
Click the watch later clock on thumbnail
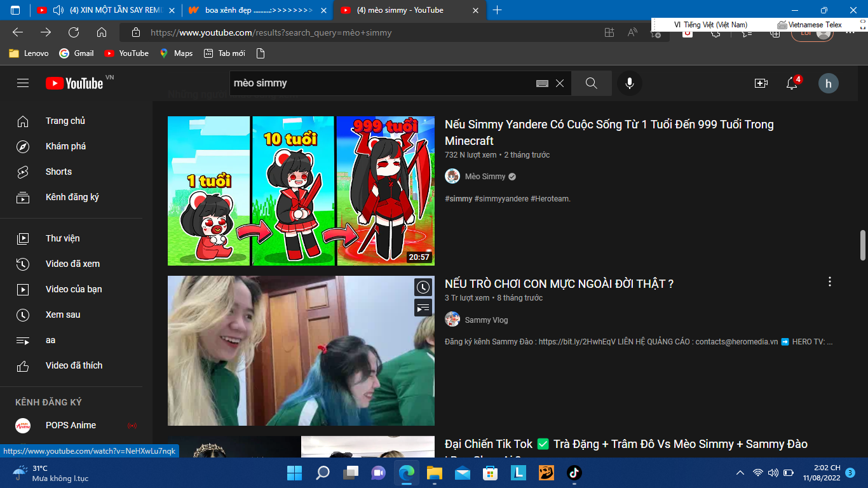(x=423, y=288)
